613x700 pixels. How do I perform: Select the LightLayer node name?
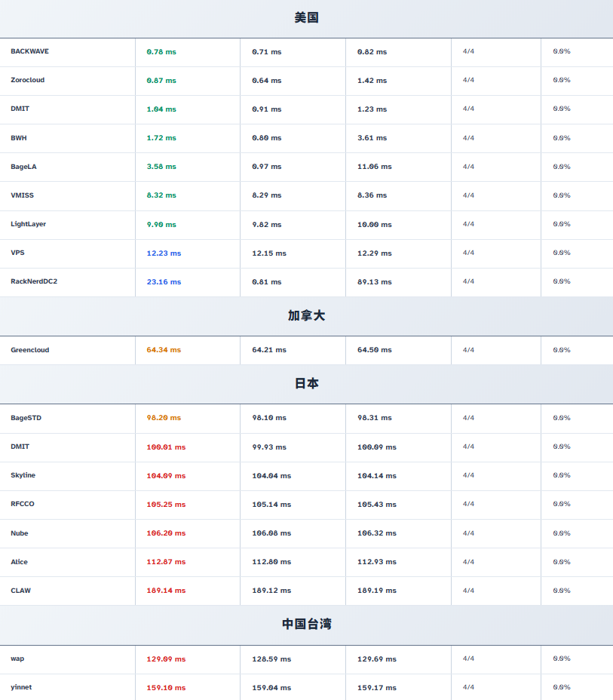[x=28, y=224]
